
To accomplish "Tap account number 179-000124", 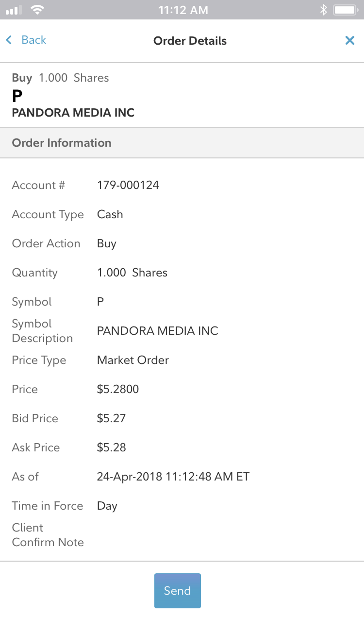I will tap(128, 185).
